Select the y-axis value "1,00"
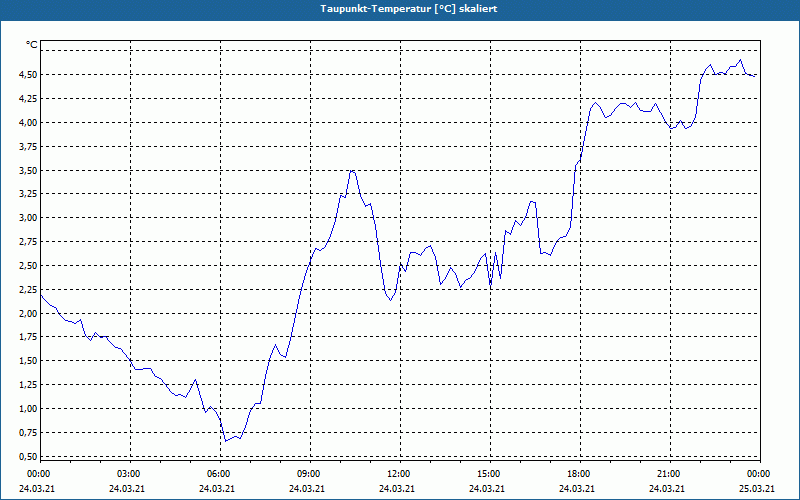This screenshot has width=800, height=500. tap(29, 409)
